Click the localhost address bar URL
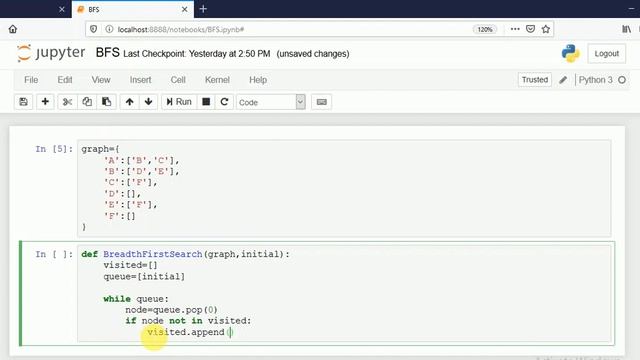The image size is (640, 360). pyautogui.click(x=181, y=29)
